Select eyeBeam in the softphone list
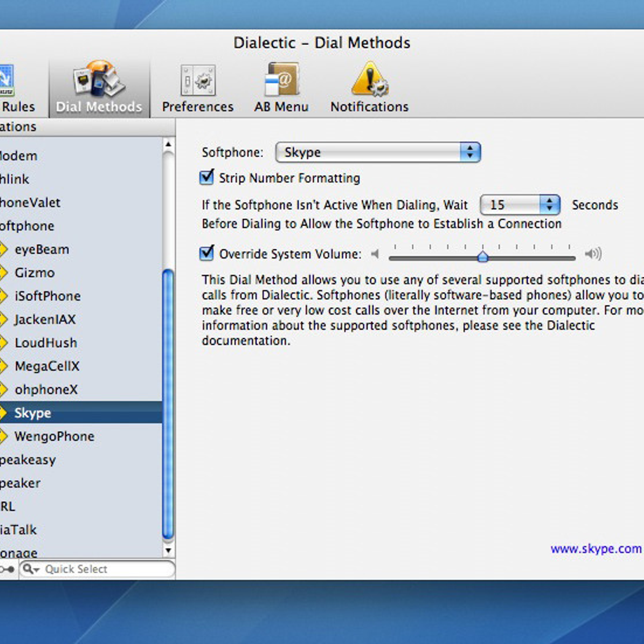644x644 pixels. [x=42, y=250]
